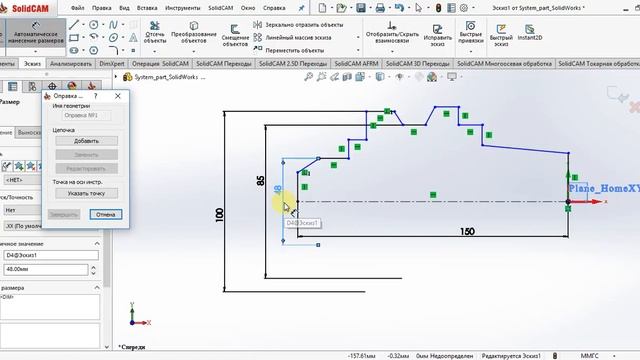Click Отмена button in dialog
This screenshot has width=640, height=360.
pyautogui.click(x=106, y=214)
